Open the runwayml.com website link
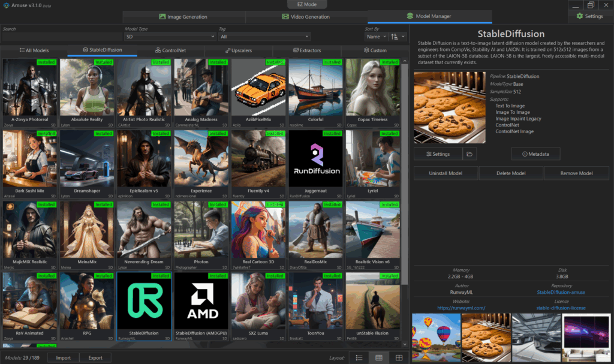 click(x=461, y=308)
